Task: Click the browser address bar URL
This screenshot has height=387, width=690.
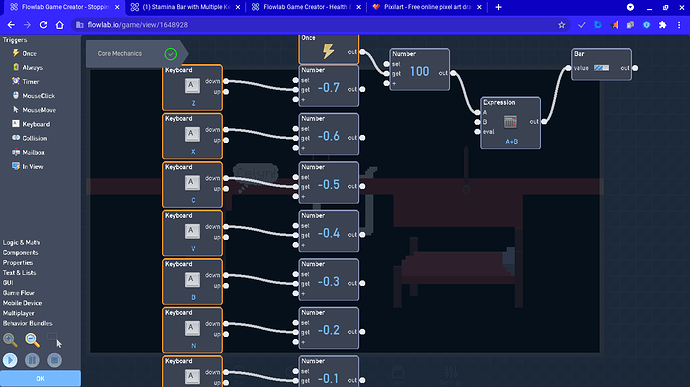Action: tap(138, 25)
